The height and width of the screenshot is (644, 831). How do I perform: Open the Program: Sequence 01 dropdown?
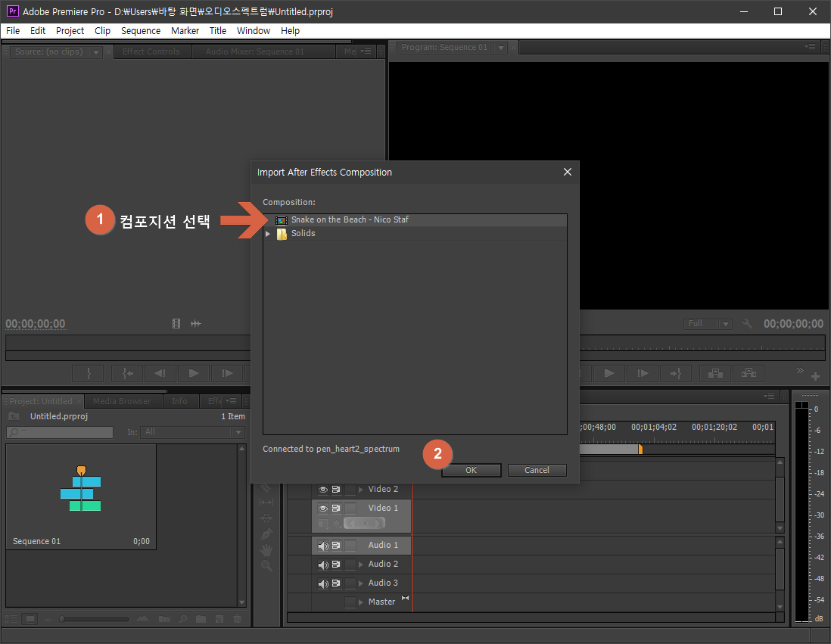pyautogui.click(x=500, y=48)
